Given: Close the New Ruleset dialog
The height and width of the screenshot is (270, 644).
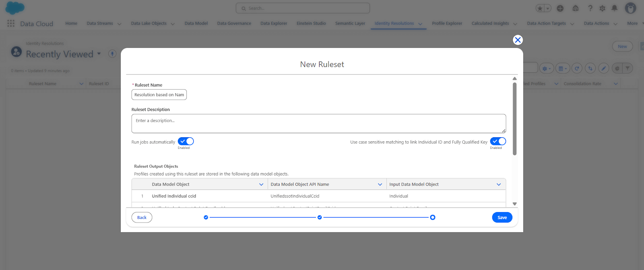Looking at the screenshot, I should point(518,40).
